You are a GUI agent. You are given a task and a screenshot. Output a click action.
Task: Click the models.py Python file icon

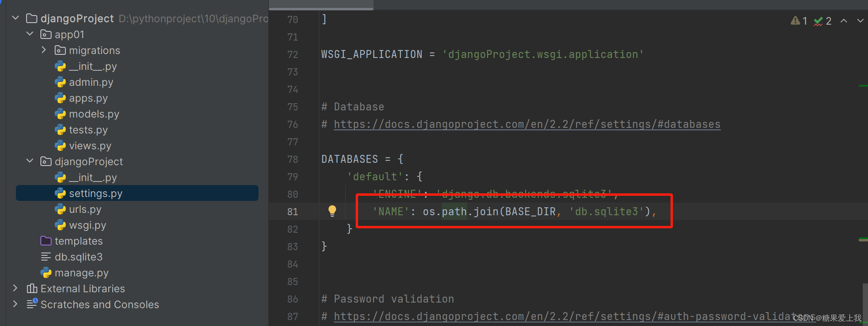(60, 114)
